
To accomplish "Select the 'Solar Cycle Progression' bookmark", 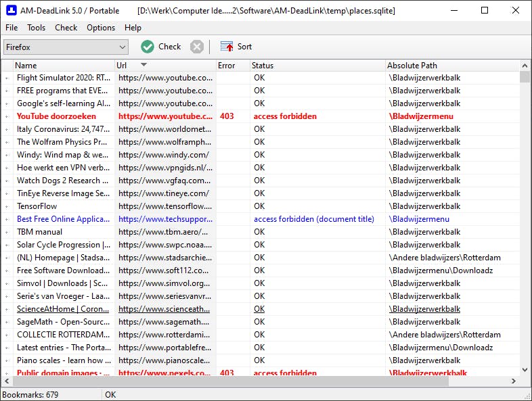I will pyautogui.click(x=64, y=245).
